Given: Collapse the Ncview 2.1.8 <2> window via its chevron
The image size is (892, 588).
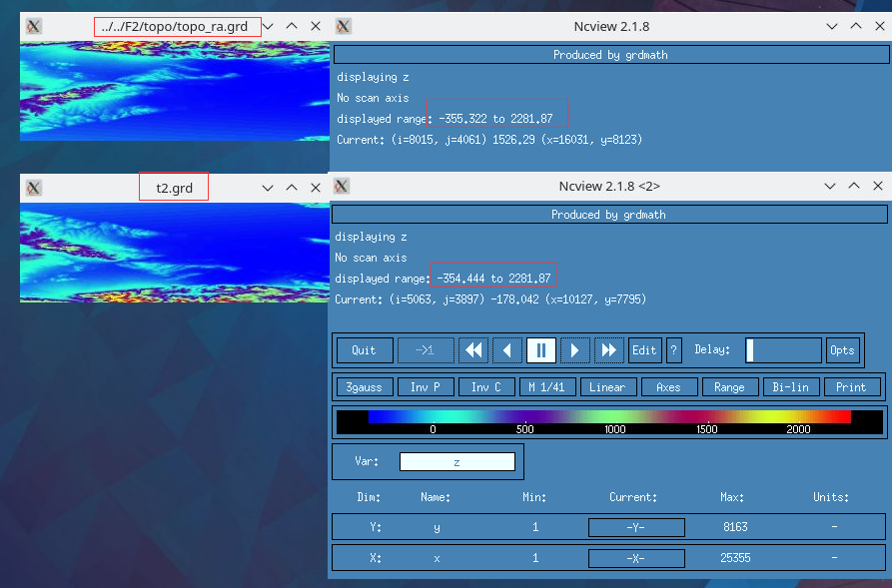Looking at the screenshot, I should [x=830, y=186].
